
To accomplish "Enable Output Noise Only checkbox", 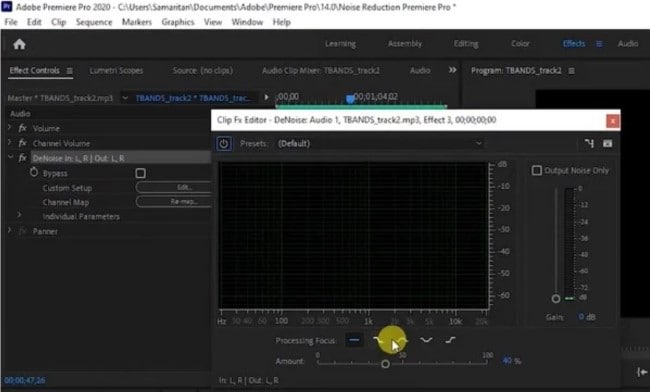I will 536,170.
